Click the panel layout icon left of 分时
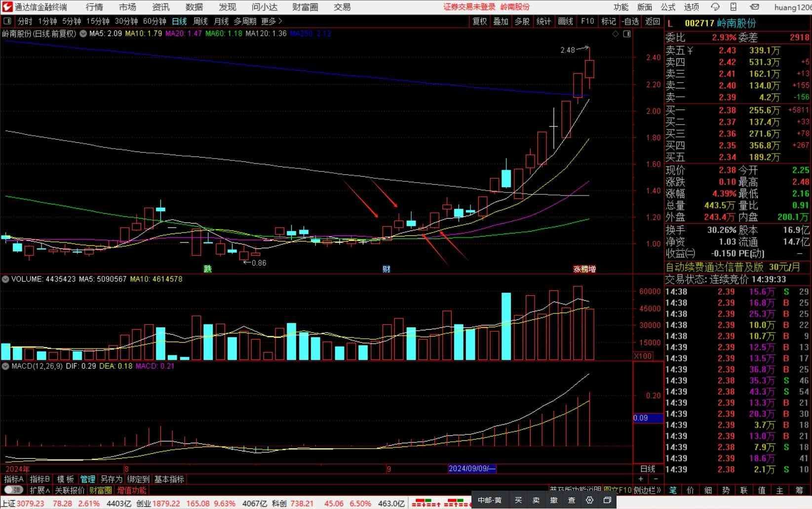Image resolution: width=812 pixels, height=509 pixels. click(7, 21)
